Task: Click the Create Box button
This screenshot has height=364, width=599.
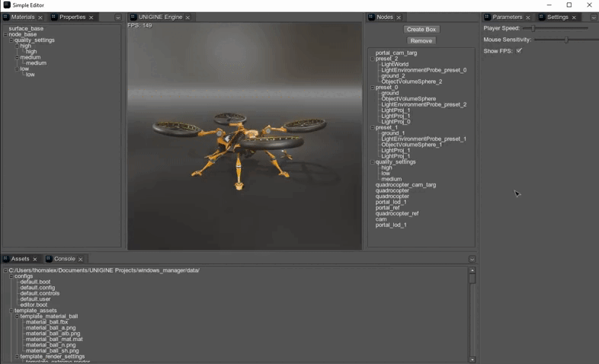Action: [x=421, y=30]
